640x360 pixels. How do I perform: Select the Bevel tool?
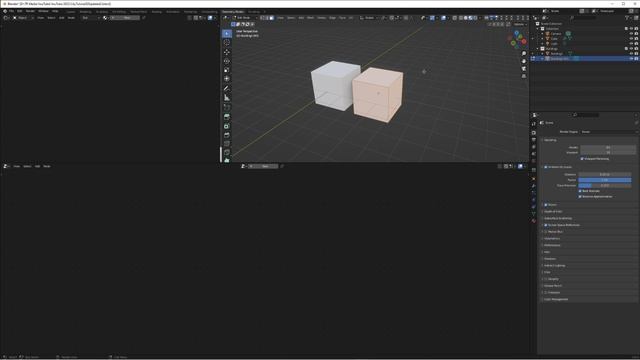tap(227, 135)
